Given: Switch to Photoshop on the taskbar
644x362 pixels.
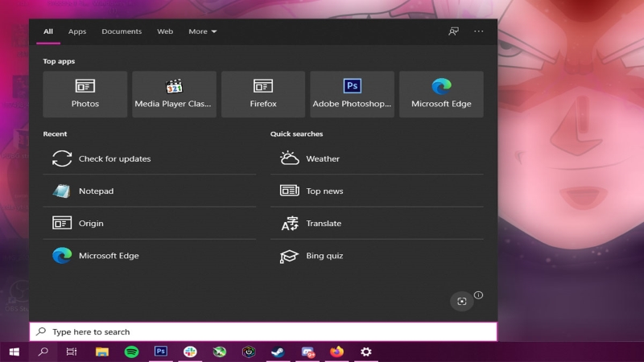Looking at the screenshot, I should (x=161, y=352).
